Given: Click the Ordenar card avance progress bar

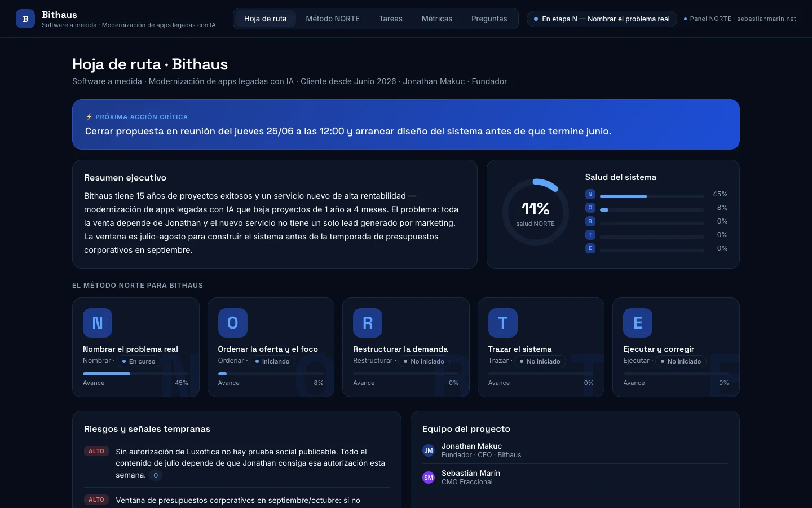Looking at the screenshot, I should (x=271, y=374).
